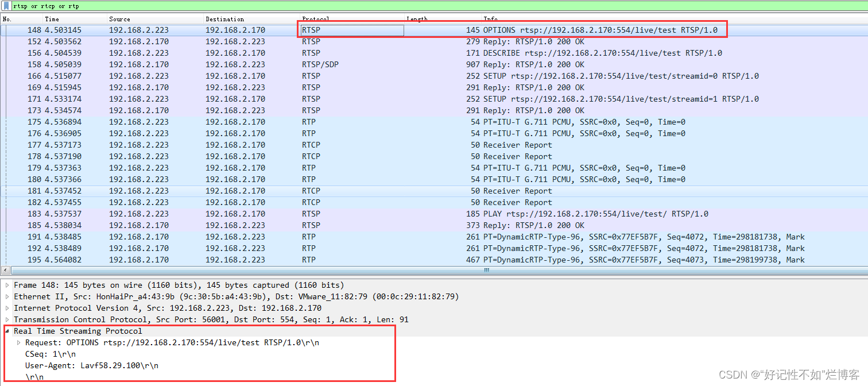The image size is (868, 386).
Task: Click the final \r\n line in RTSP details
Action: click(34, 377)
